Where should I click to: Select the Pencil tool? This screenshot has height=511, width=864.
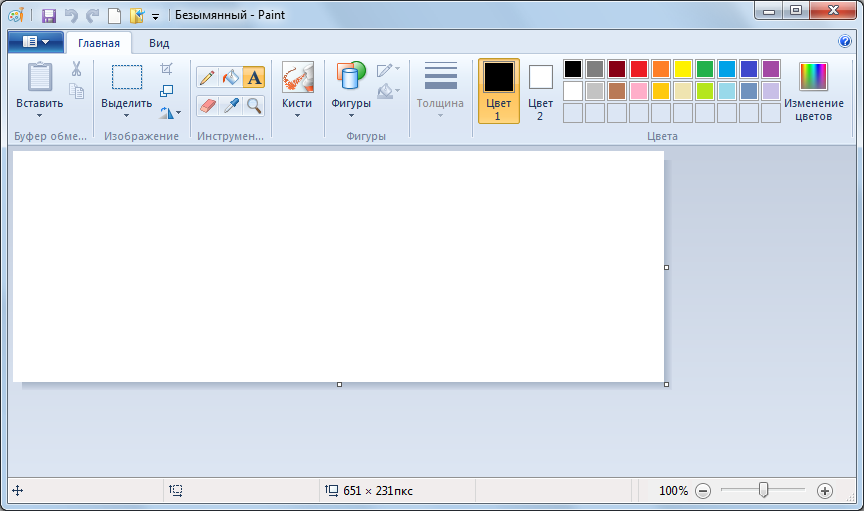207,78
